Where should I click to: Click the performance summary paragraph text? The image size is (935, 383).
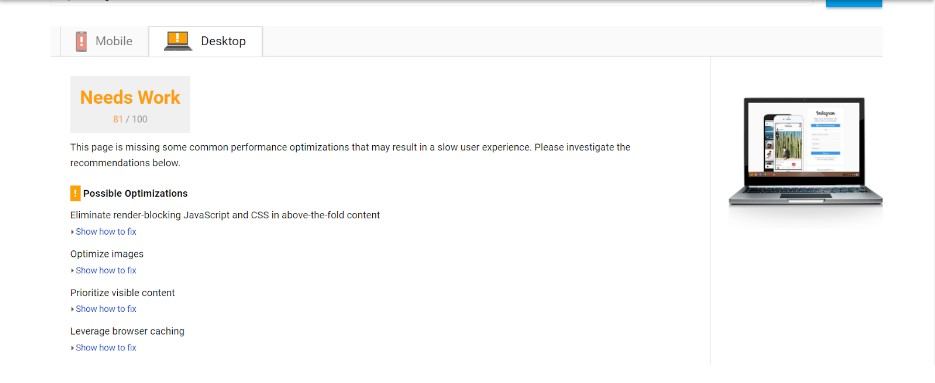(x=350, y=155)
